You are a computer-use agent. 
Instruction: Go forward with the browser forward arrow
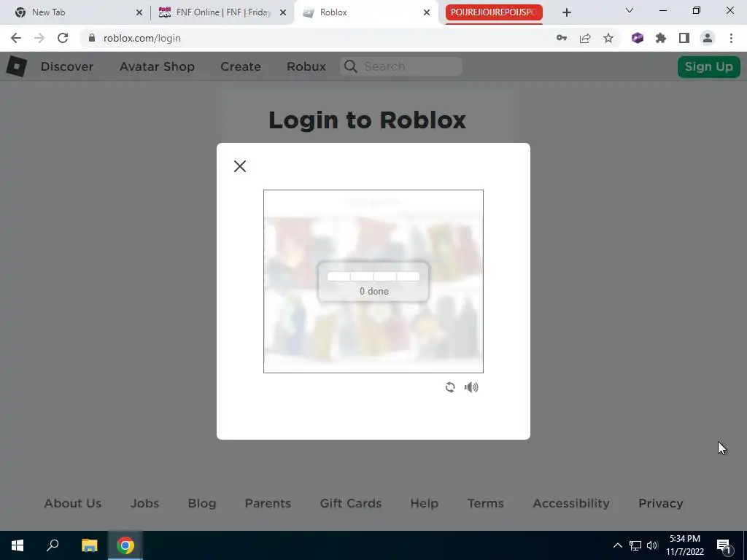(39, 38)
